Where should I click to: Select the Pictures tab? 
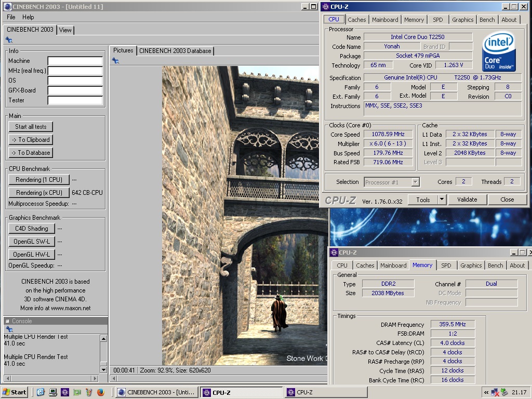click(x=123, y=50)
